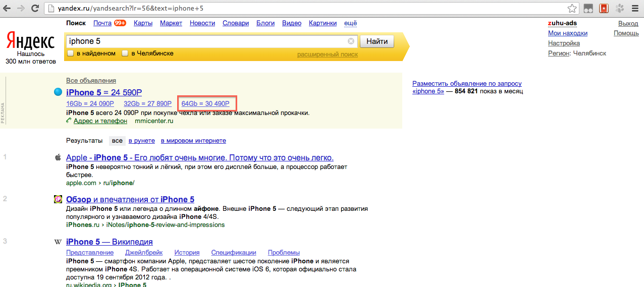Image resolution: width=644 pixels, height=287 pixels.
Task: Open Wikipedia 'История' sublink
Action: 187,253
